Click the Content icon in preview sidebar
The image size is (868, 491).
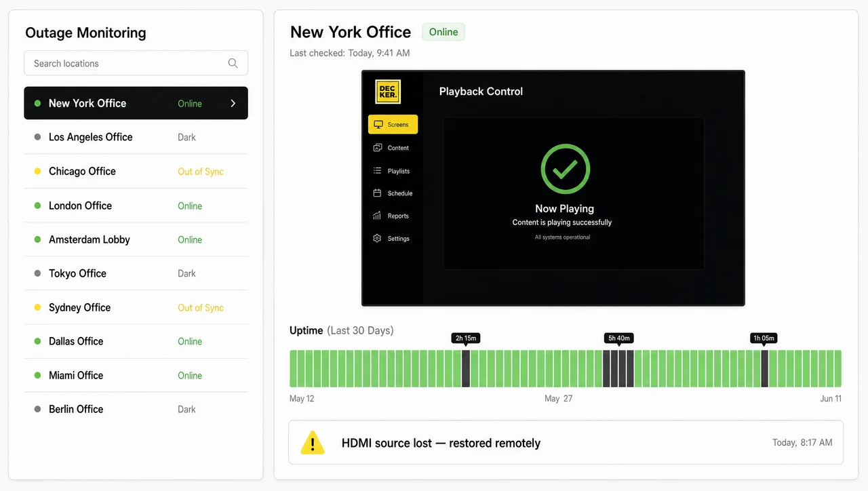coord(378,148)
